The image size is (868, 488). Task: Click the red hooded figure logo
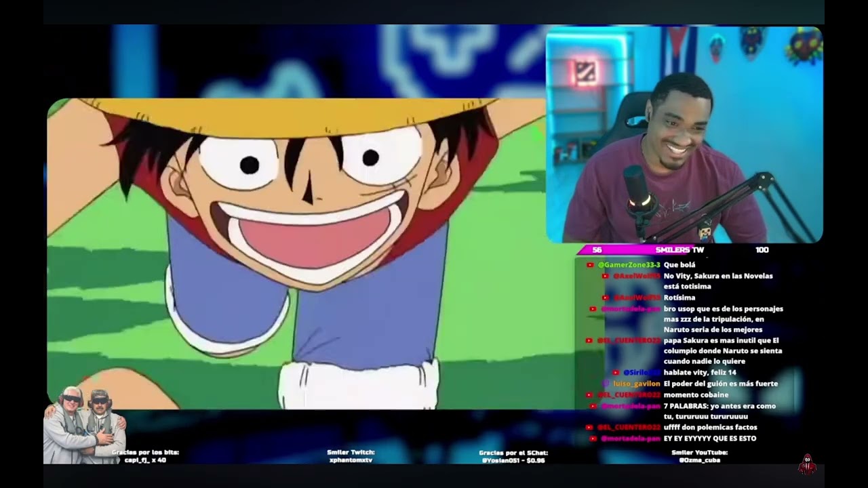[807, 464]
